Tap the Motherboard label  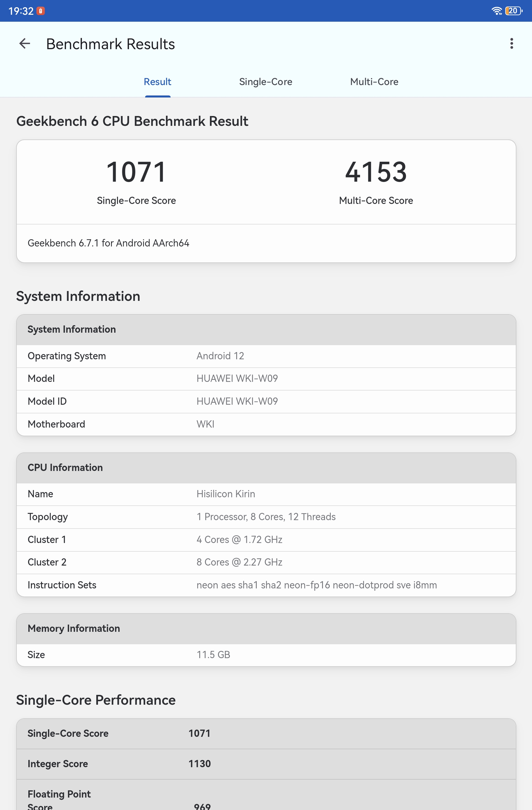pyautogui.click(x=56, y=424)
